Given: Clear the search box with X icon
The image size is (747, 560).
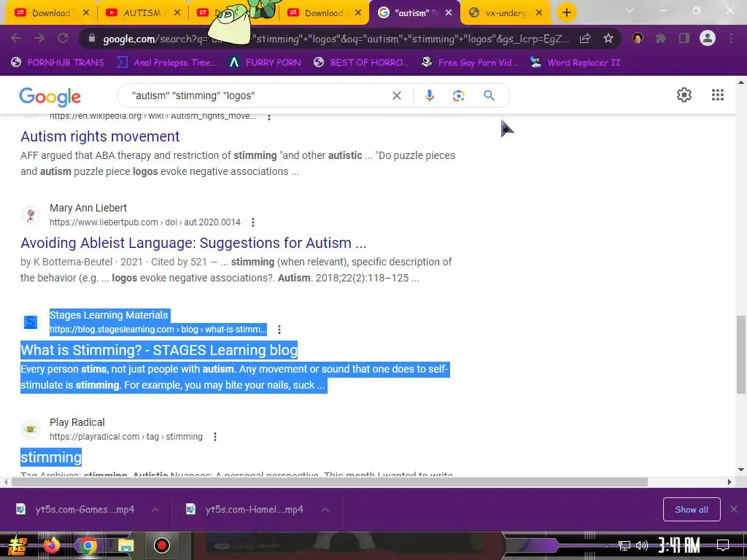Looking at the screenshot, I should click(x=396, y=96).
